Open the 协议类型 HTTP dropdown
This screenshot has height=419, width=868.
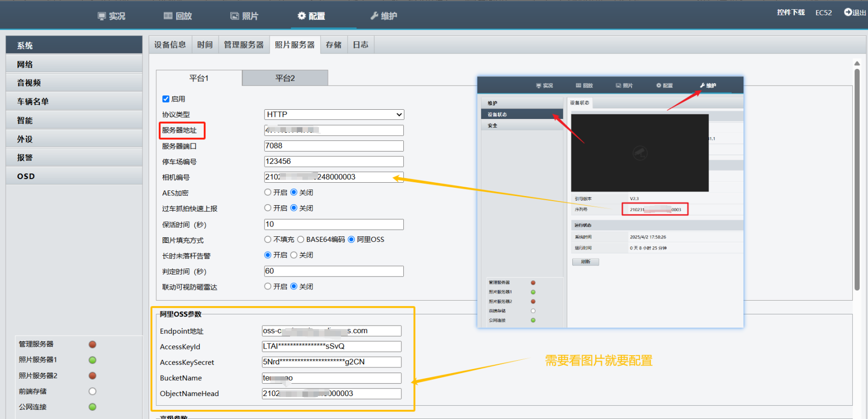(334, 114)
